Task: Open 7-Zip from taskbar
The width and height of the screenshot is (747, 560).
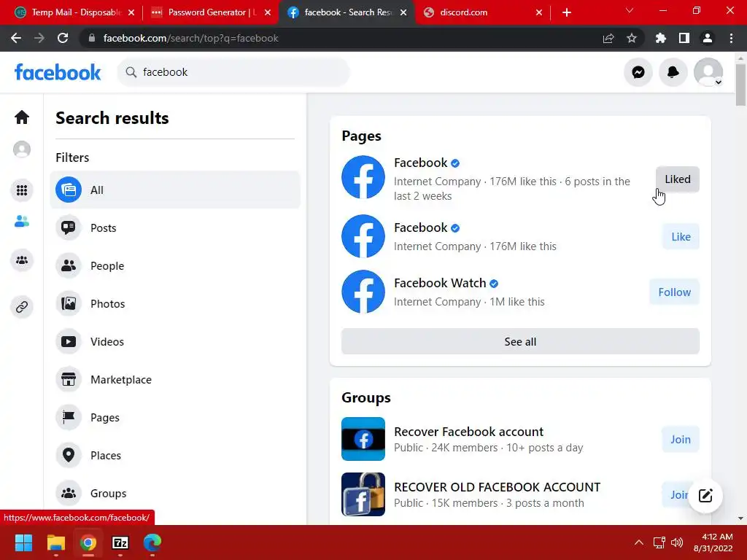Action: coord(120,542)
